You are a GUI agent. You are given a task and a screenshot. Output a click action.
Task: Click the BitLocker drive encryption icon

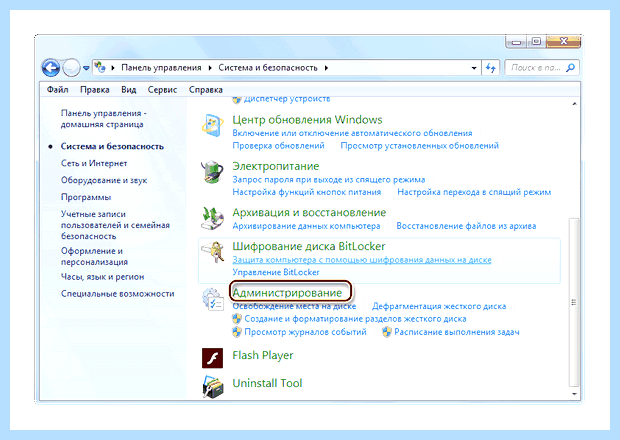click(212, 252)
